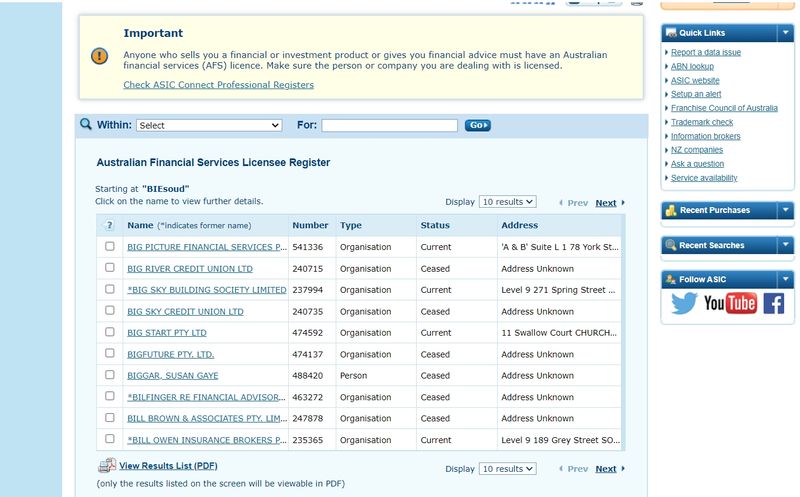Collapse the Quick Links panel arrow
800x497 pixels.
pos(785,33)
